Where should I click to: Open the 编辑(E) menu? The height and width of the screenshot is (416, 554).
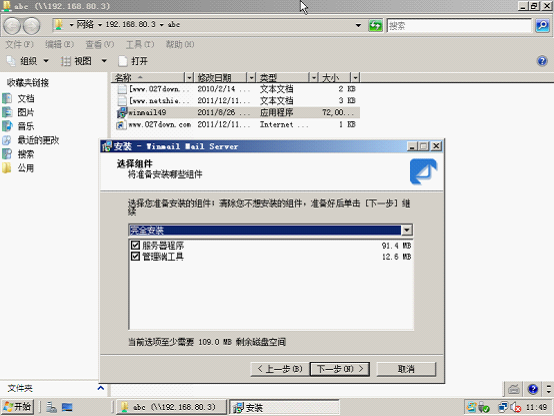click(59, 44)
